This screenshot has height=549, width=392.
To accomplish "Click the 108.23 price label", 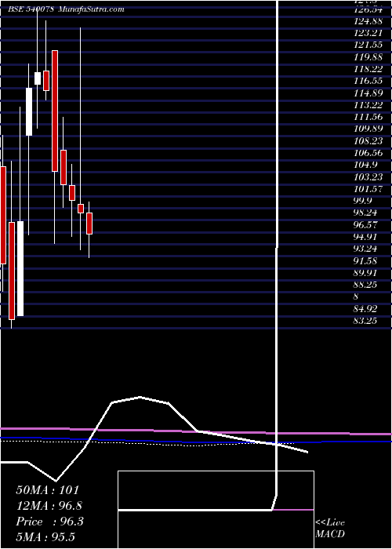I will click(368, 140).
